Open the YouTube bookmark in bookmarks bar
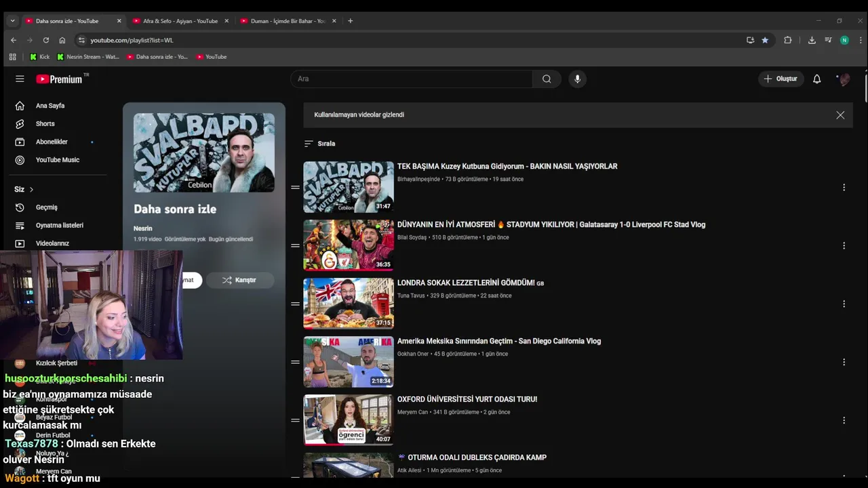 click(x=211, y=57)
